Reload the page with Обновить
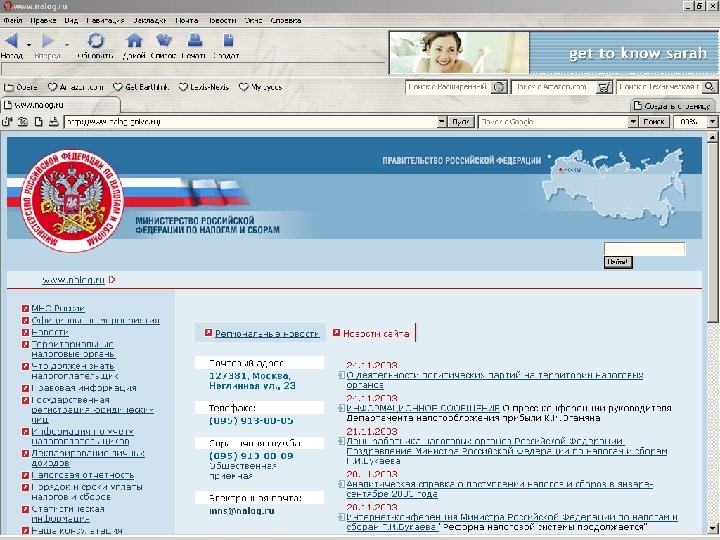The height and width of the screenshot is (540, 720). coord(96,41)
